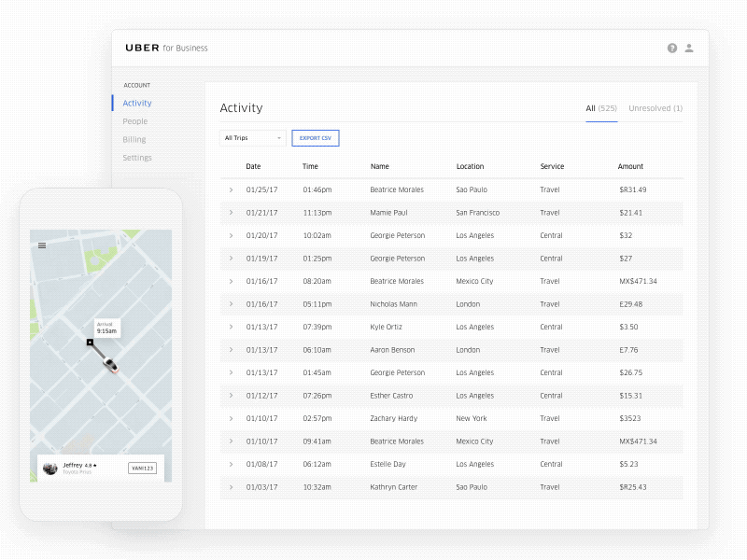Screen dimensions: 747x560
Task: Open the help icon in the top bar
Action: click(671, 47)
